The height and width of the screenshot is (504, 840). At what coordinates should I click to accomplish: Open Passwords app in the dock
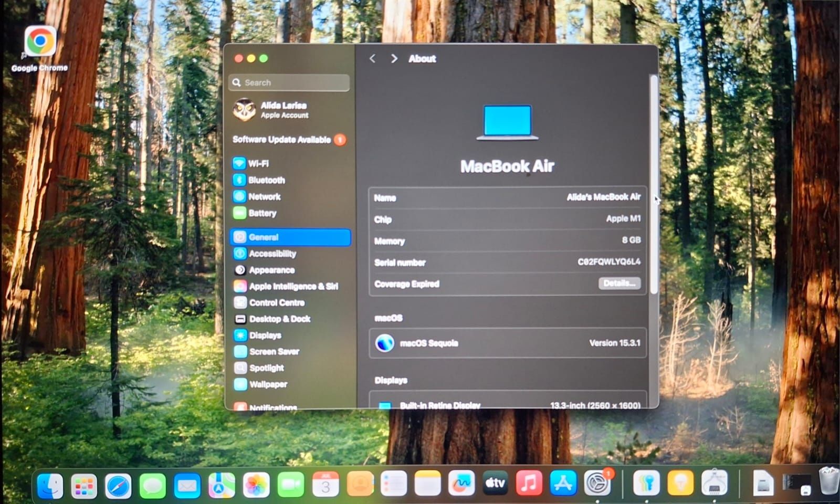tap(646, 483)
